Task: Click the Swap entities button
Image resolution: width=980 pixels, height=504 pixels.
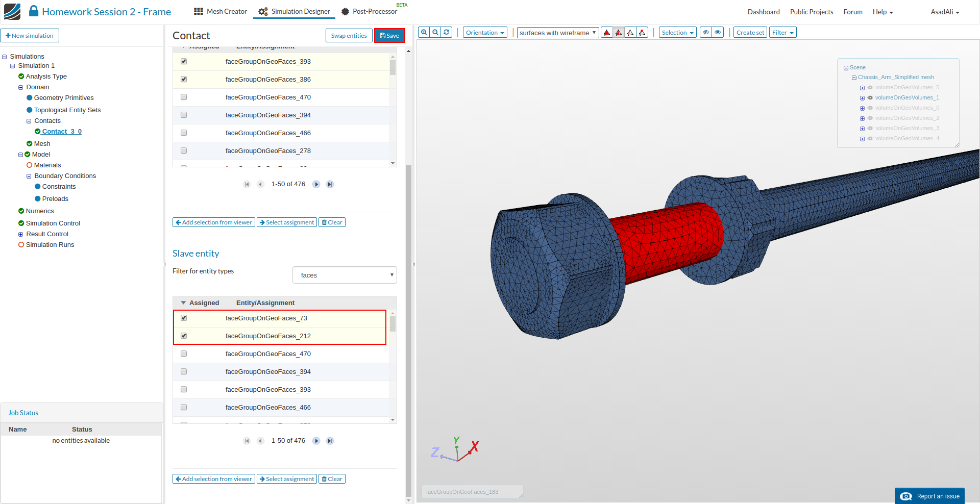Action: tap(349, 36)
